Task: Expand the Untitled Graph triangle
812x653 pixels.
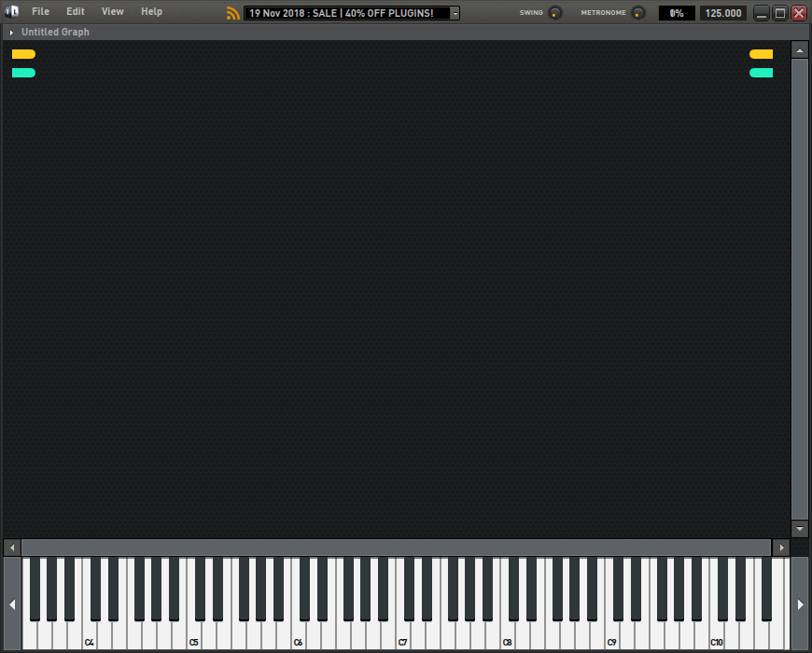Action: pos(11,32)
